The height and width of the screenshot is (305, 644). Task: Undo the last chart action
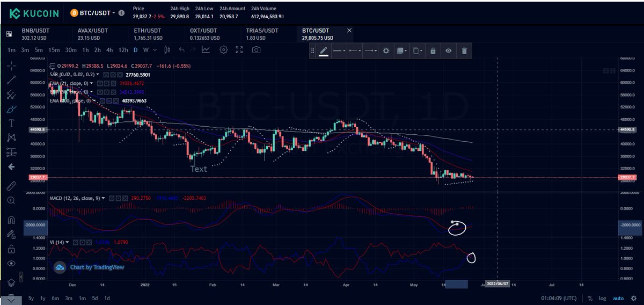tap(181, 50)
